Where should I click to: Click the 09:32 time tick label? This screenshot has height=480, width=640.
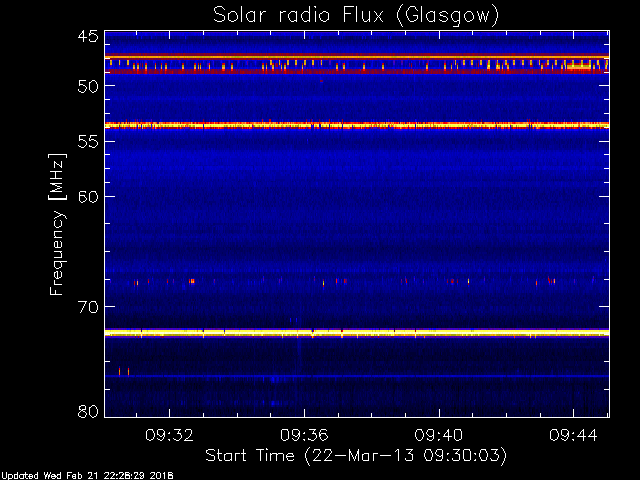coord(169,435)
